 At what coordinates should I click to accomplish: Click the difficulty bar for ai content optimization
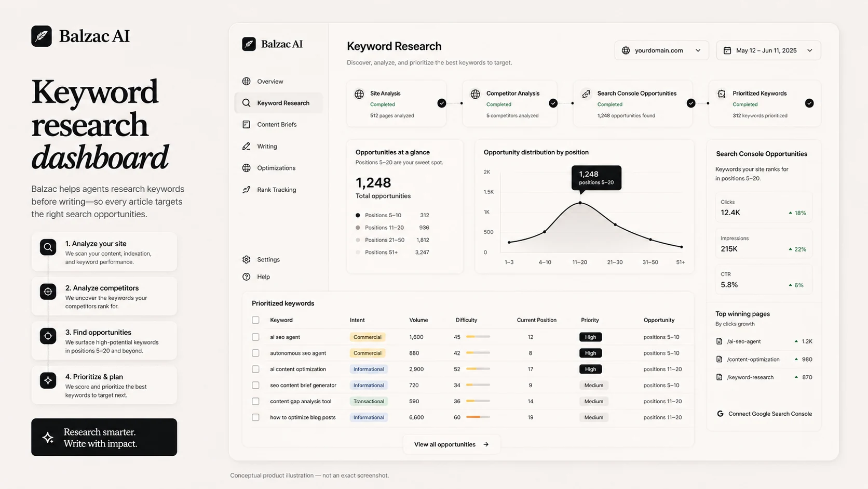(x=478, y=369)
